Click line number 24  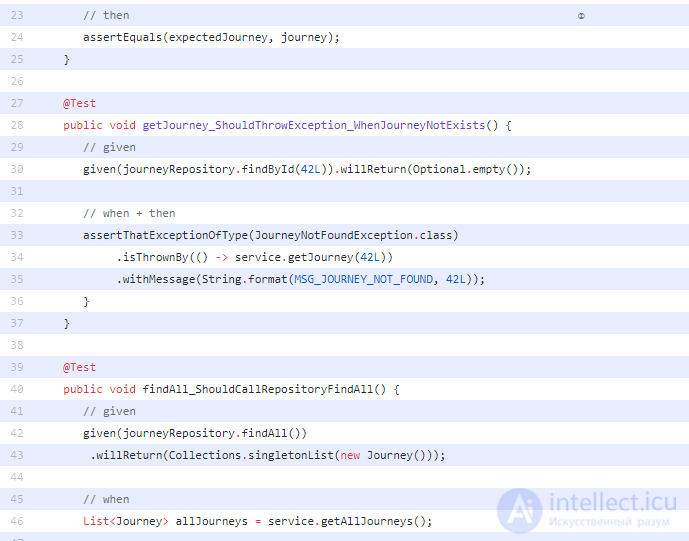17,37
